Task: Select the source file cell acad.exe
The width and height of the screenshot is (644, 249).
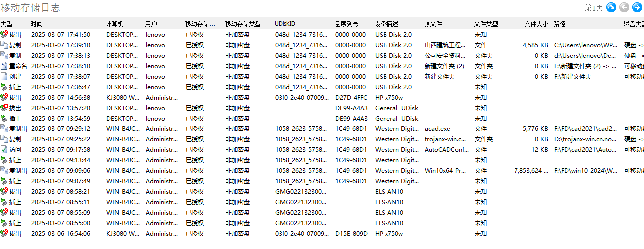Action: click(437, 128)
